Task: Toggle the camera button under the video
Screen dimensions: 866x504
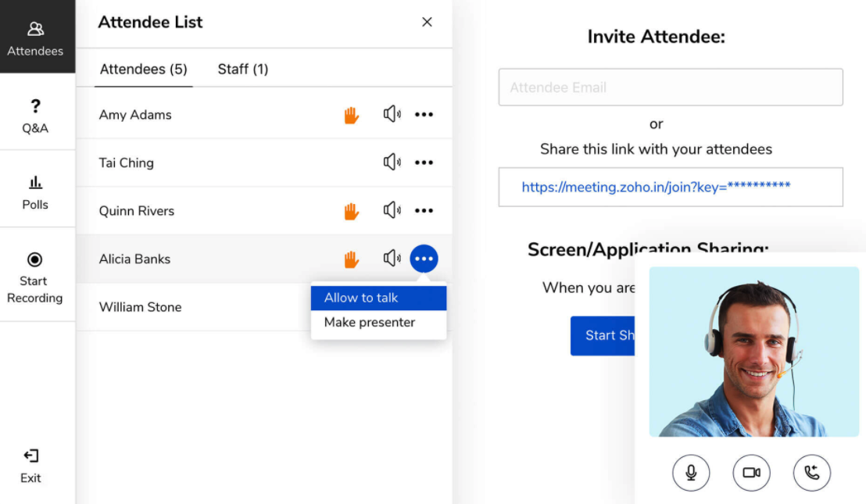Action: pyautogui.click(x=751, y=473)
